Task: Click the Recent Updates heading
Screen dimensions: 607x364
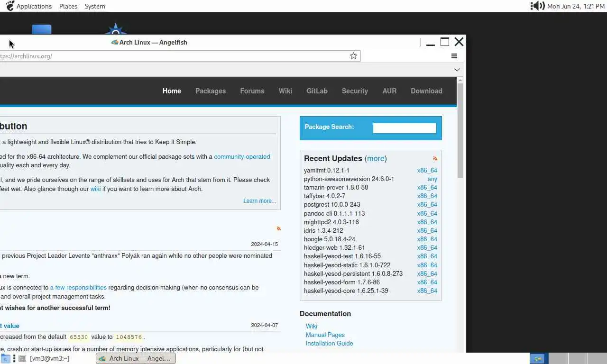Action: pyautogui.click(x=333, y=159)
